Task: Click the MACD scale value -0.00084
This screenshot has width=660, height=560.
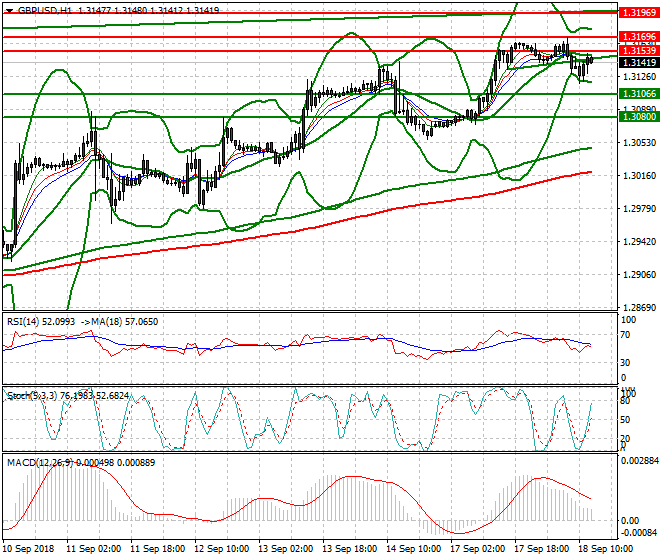Action: 639,533
